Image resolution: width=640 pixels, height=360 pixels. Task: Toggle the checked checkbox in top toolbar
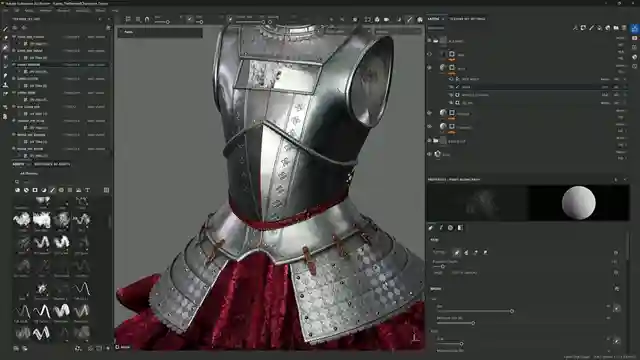(x=190, y=19)
